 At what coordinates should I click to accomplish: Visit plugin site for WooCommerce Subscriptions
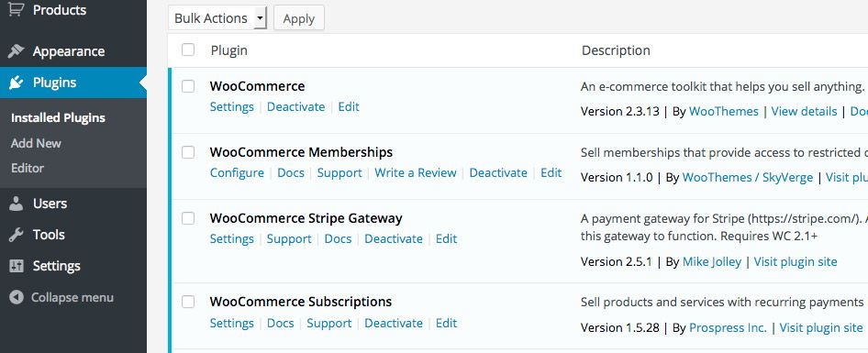(821, 327)
